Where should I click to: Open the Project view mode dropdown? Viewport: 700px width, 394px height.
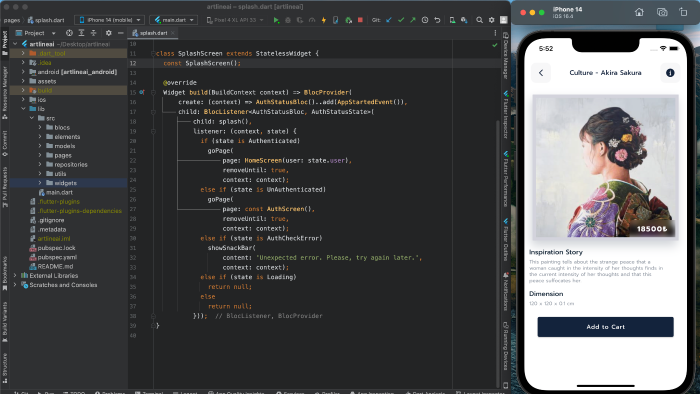35,33
